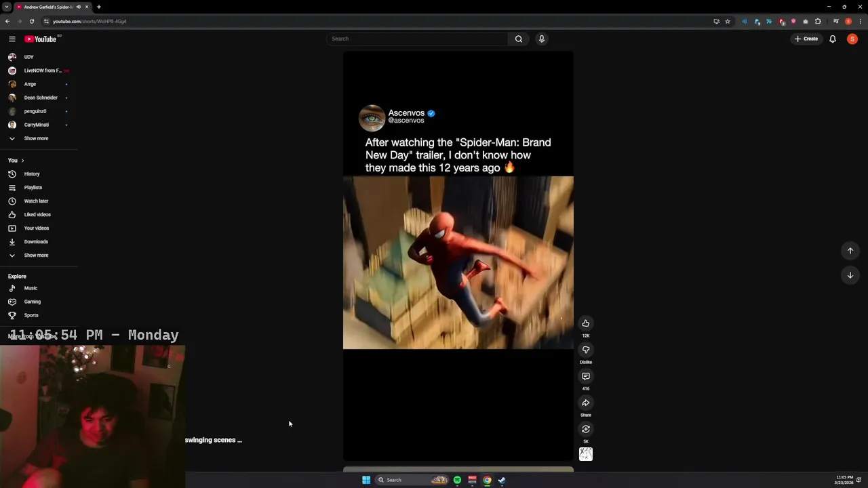
Task: Like the Short with thumbs up
Action: click(586, 323)
